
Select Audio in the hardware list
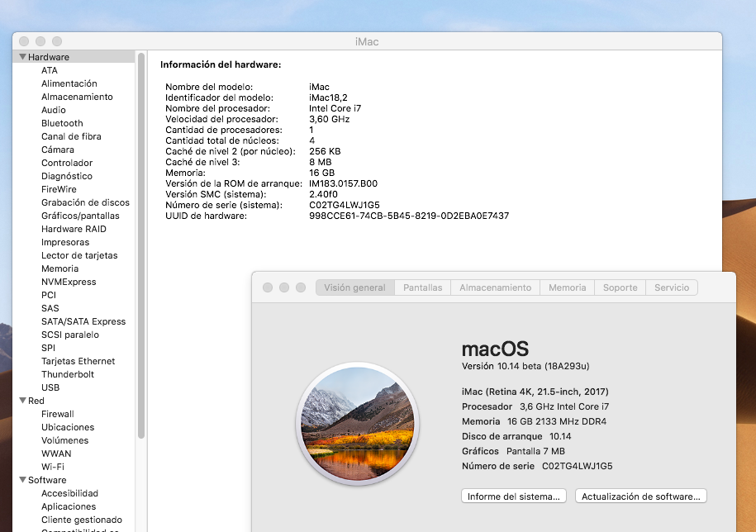tap(54, 110)
